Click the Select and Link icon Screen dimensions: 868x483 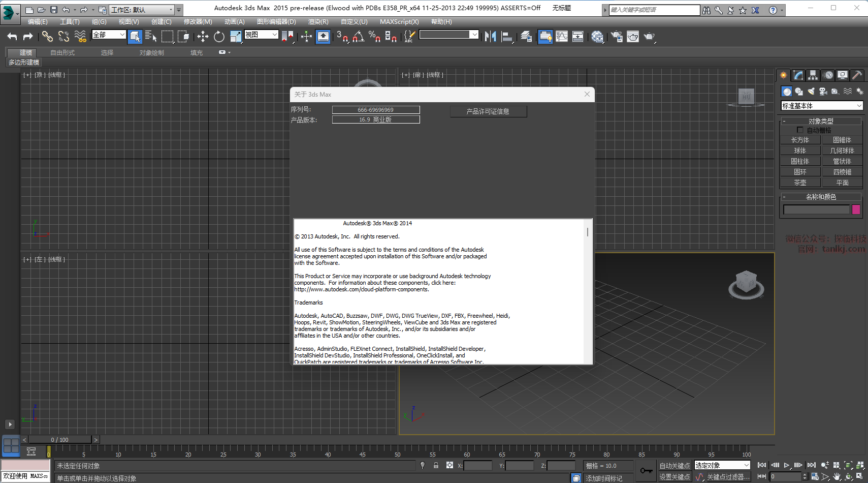[x=47, y=36]
